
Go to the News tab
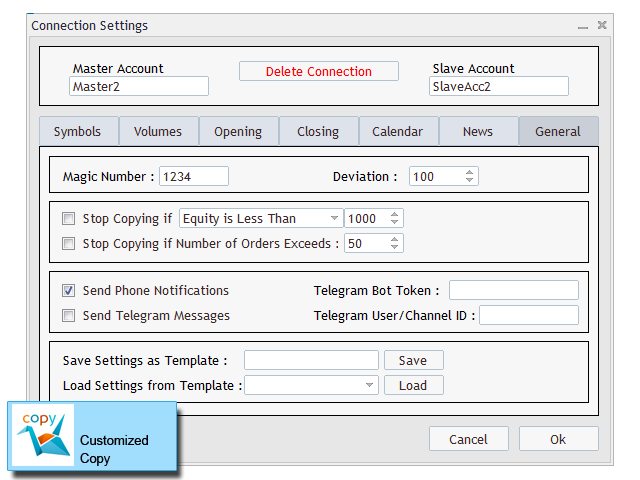point(479,131)
